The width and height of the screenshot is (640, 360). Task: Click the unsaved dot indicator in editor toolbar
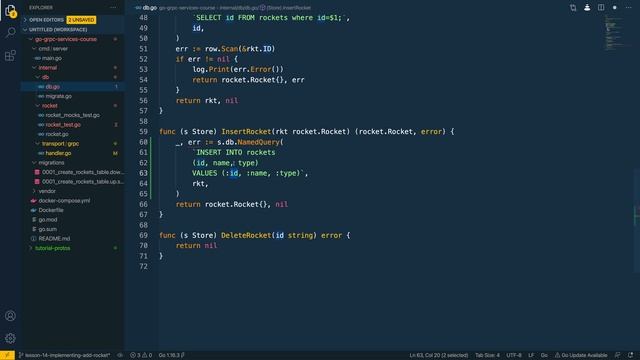[x=615, y=8]
